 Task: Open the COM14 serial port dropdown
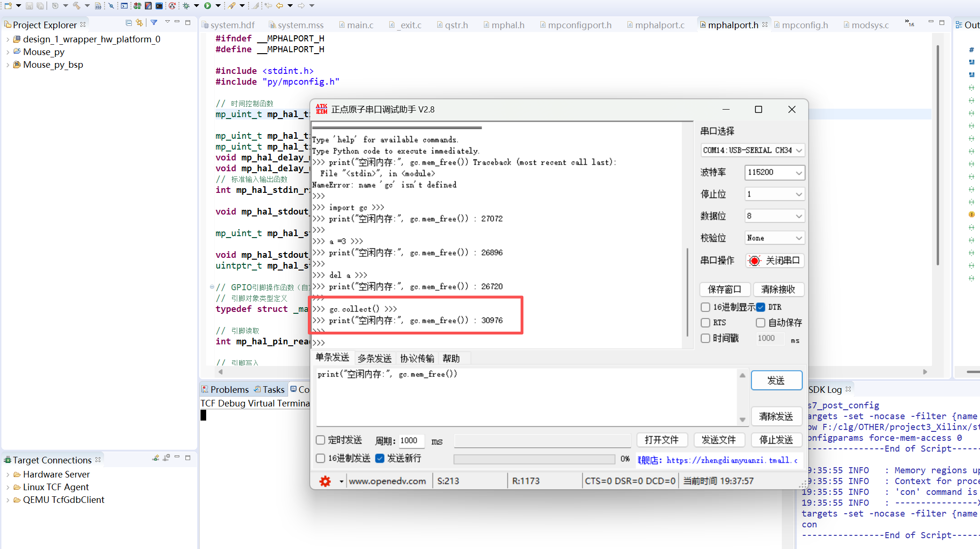coord(752,150)
